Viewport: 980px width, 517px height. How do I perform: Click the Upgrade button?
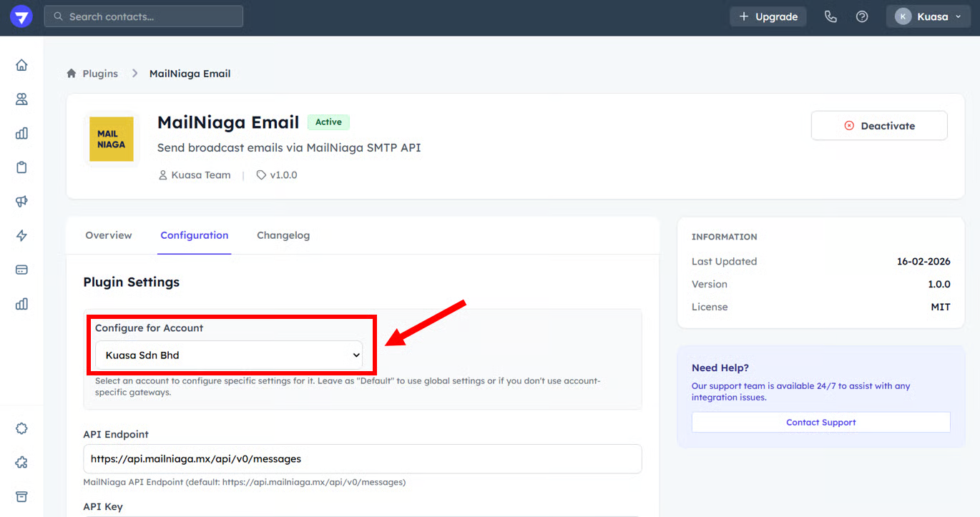click(768, 16)
